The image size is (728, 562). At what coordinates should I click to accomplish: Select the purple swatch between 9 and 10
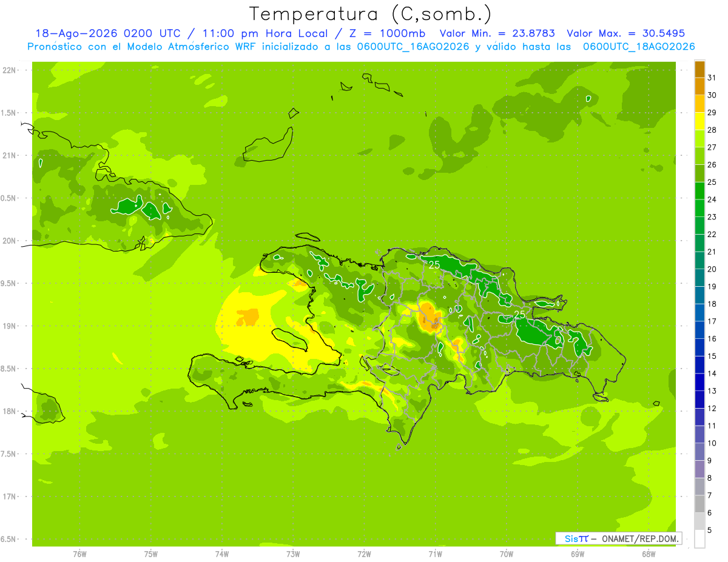click(699, 452)
